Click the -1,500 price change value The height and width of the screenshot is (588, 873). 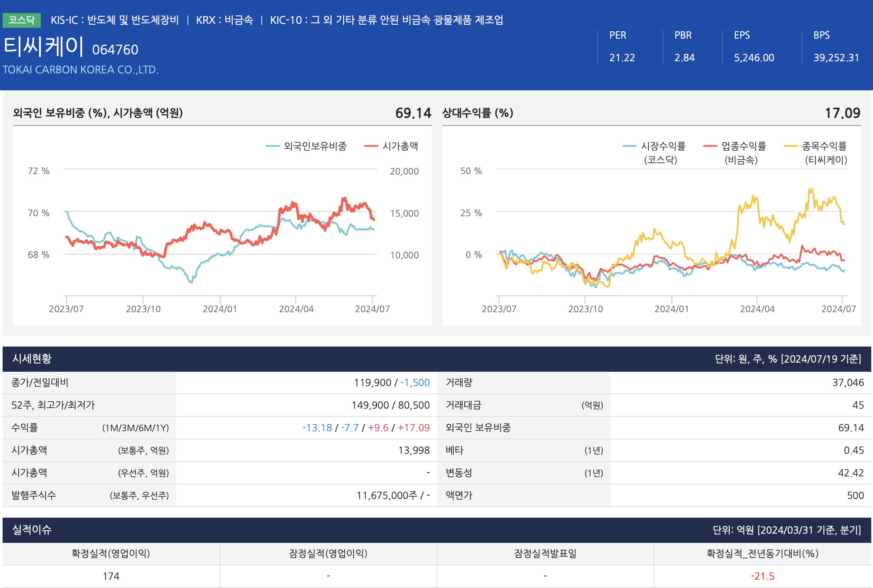pyautogui.click(x=415, y=383)
